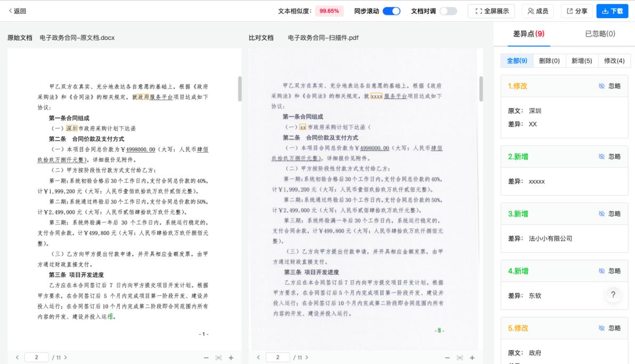635x364 pixels.
Task: Open the 5.修改 difference card 政府
Action: tap(564, 341)
